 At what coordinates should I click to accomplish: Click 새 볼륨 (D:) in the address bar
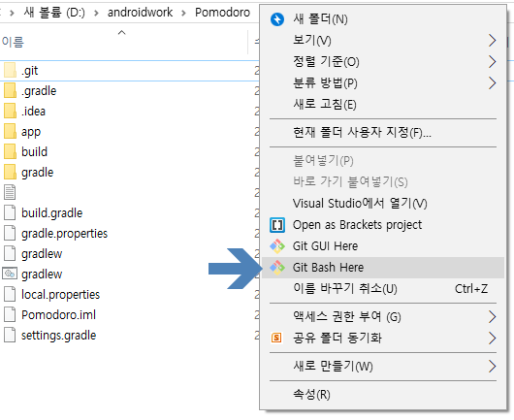point(54,13)
